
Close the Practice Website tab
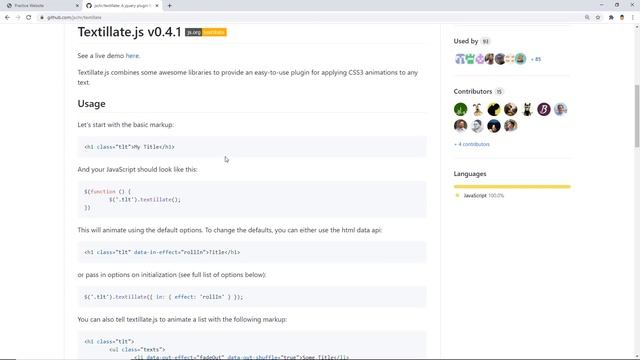(x=78, y=6)
